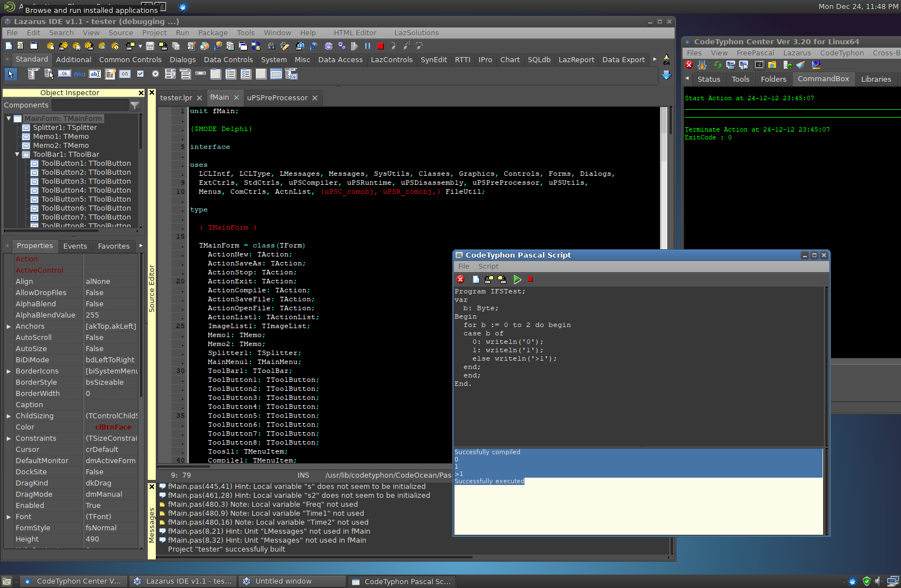
Task: Click message about variable "Freq" not used
Action: (263, 505)
